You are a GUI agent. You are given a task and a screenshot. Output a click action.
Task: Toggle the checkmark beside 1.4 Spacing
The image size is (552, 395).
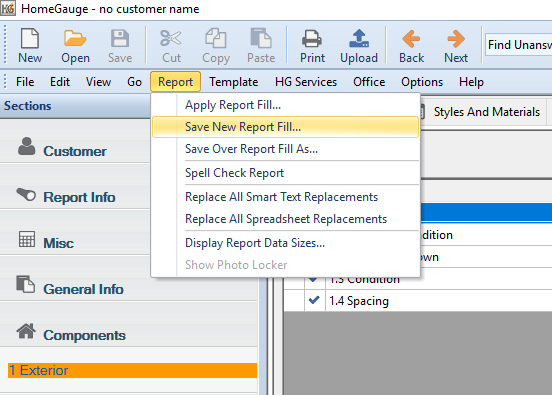pos(314,300)
